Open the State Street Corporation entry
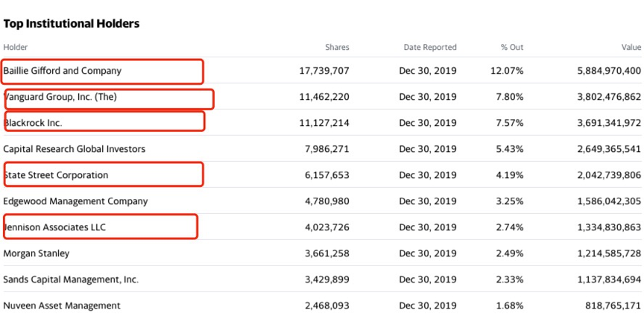Image resolution: width=644 pixels, height=316 pixels. [57, 175]
